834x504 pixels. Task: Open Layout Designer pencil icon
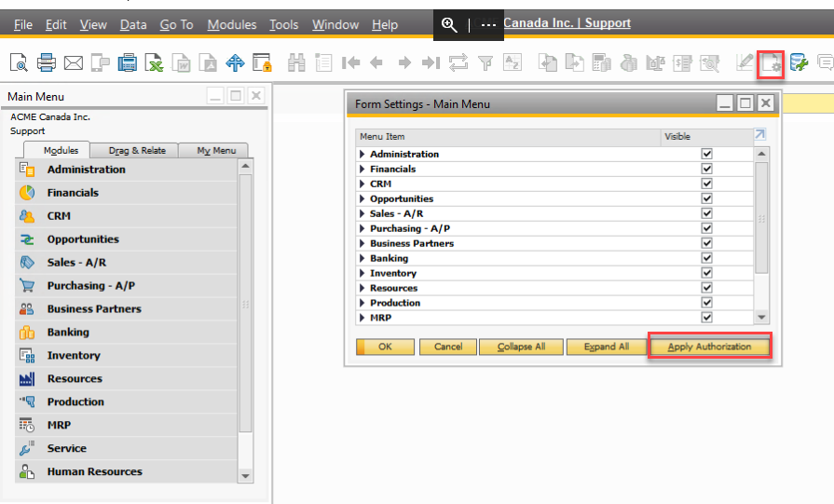pyautogui.click(x=745, y=62)
